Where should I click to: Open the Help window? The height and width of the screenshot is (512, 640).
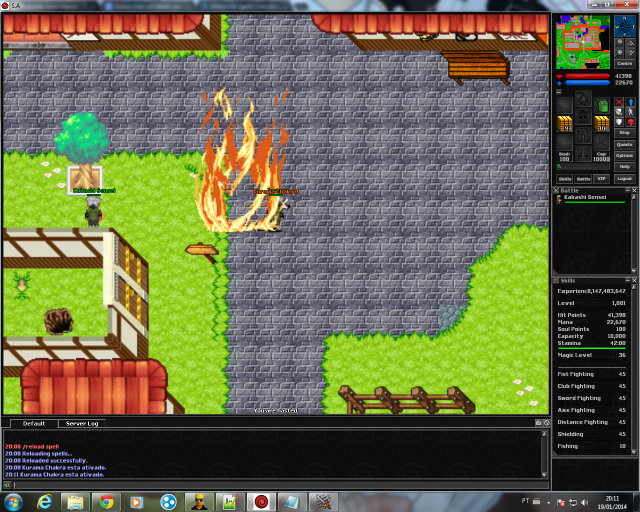pyautogui.click(x=625, y=167)
